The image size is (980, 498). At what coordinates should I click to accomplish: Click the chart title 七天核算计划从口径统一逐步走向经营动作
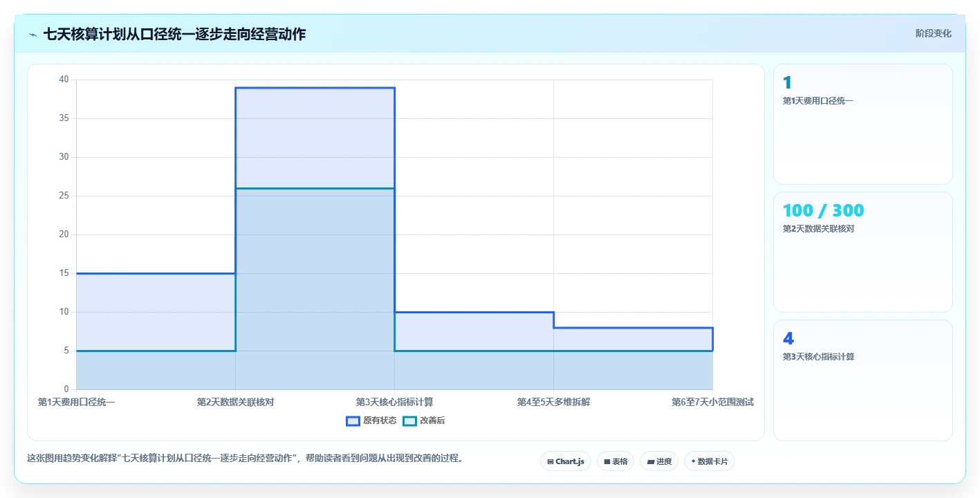coord(174,34)
